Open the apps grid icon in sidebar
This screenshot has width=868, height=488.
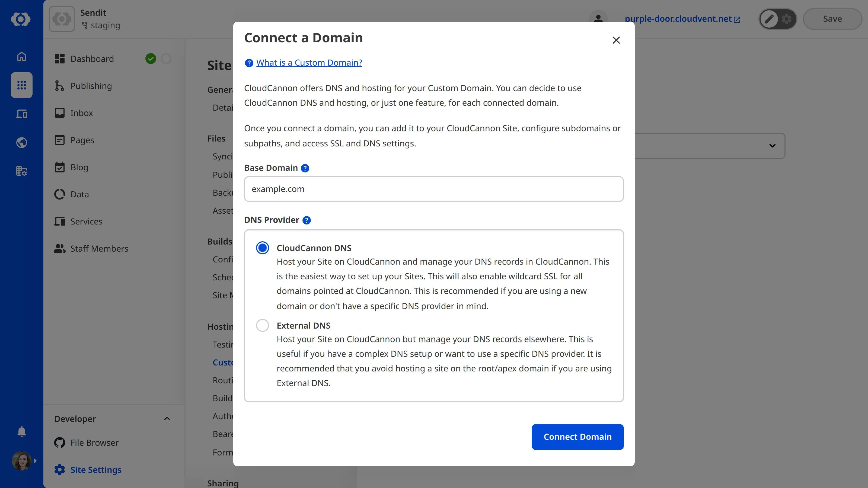21,85
